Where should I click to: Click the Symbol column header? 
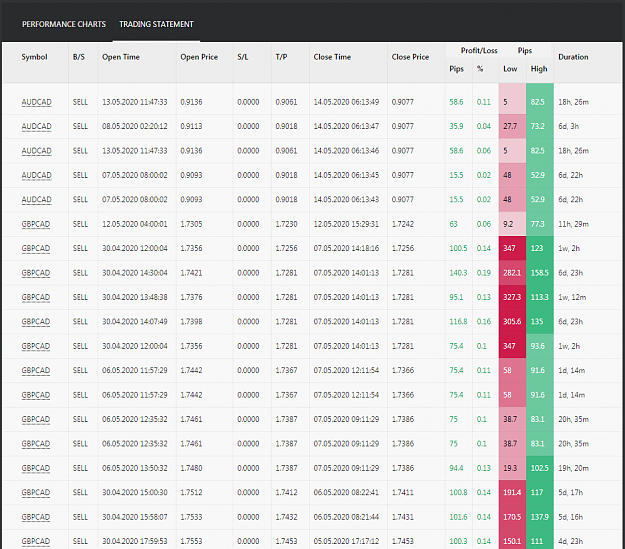click(34, 57)
